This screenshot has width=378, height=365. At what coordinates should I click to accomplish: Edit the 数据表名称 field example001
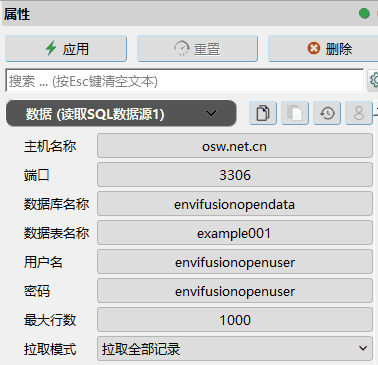click(235, 233)
